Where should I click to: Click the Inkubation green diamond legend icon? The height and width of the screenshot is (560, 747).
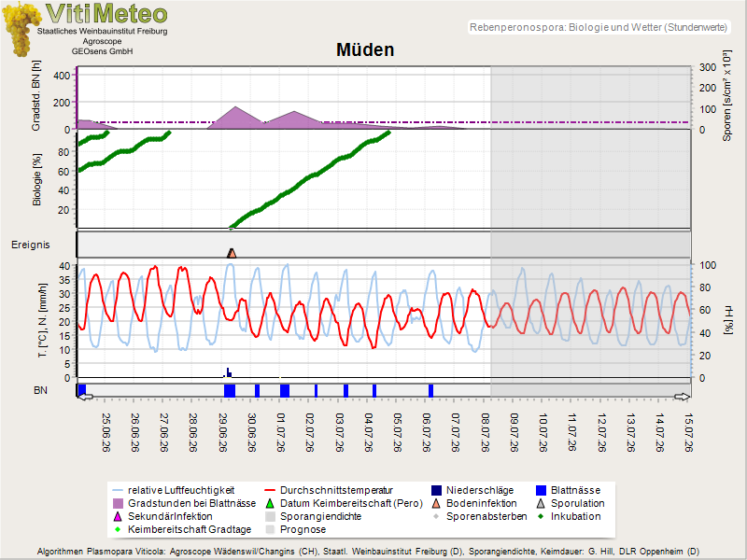click(x=541, y=516)
